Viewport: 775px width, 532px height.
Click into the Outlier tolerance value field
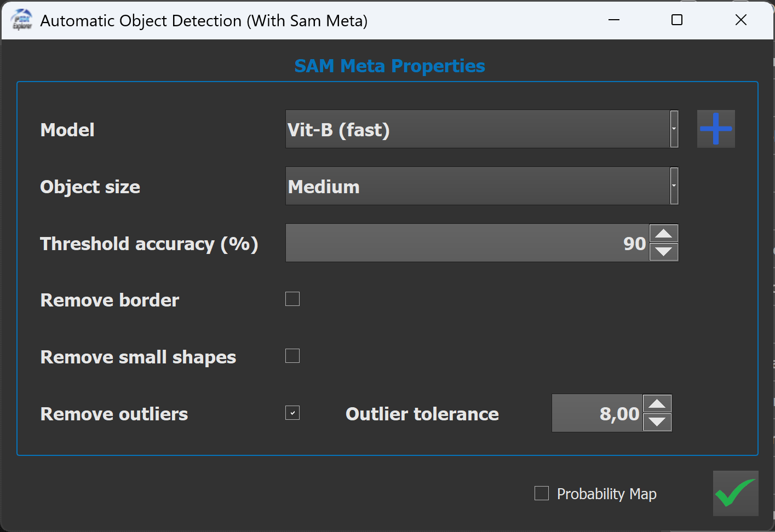pos(596,413)
